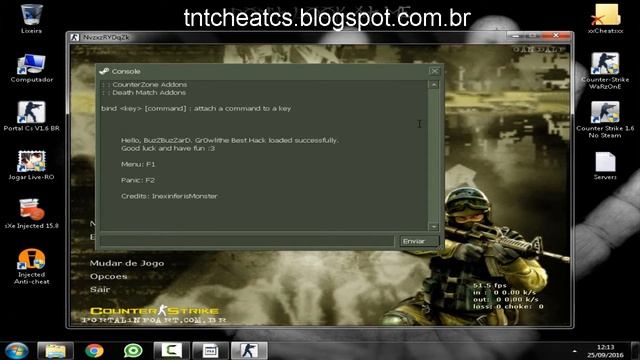Click the 'Panic: F2' console line
640x360 pixels.
click(138, 180)
